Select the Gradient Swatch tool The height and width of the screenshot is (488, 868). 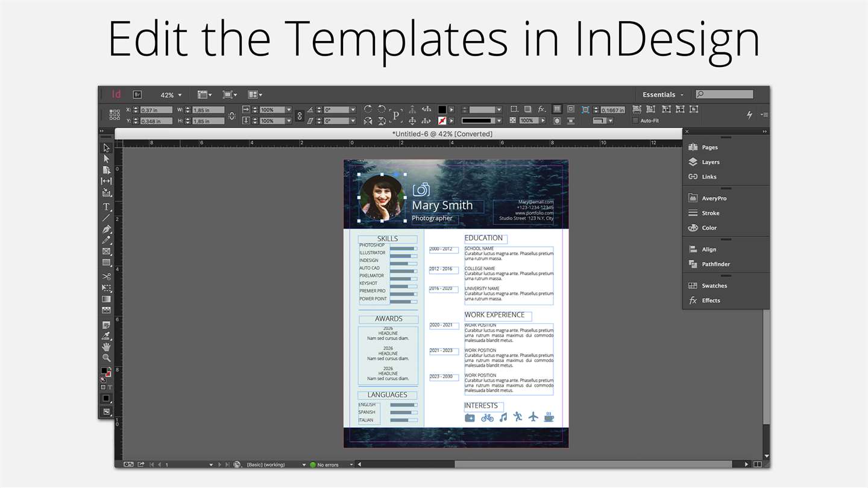pos(106,299)
